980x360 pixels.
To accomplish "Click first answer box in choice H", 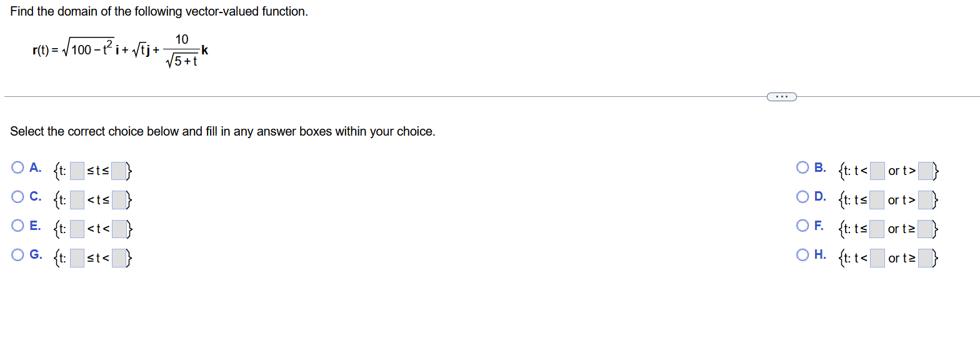I will pos(877,257).
